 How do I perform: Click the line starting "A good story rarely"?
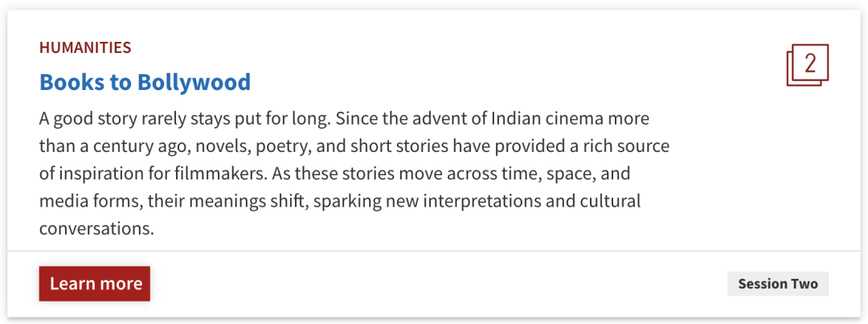[x=344, y=119]
